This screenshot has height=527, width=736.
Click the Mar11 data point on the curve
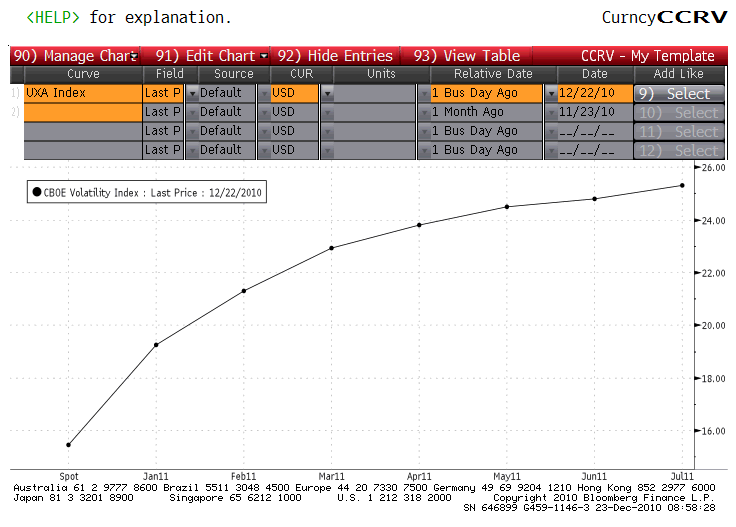pos(331,248)
